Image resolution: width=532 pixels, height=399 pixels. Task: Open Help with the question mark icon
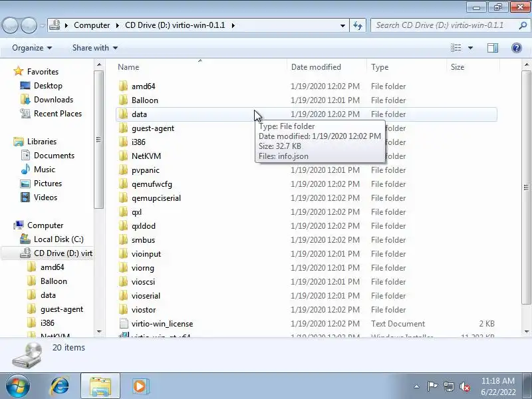click(517, 48)
